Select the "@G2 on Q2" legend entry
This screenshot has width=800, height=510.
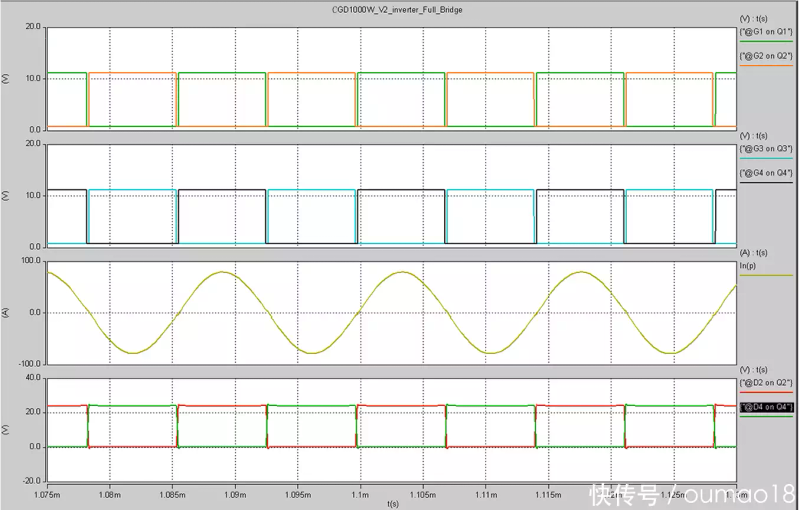pyautogui.click(x=765, y=56)
